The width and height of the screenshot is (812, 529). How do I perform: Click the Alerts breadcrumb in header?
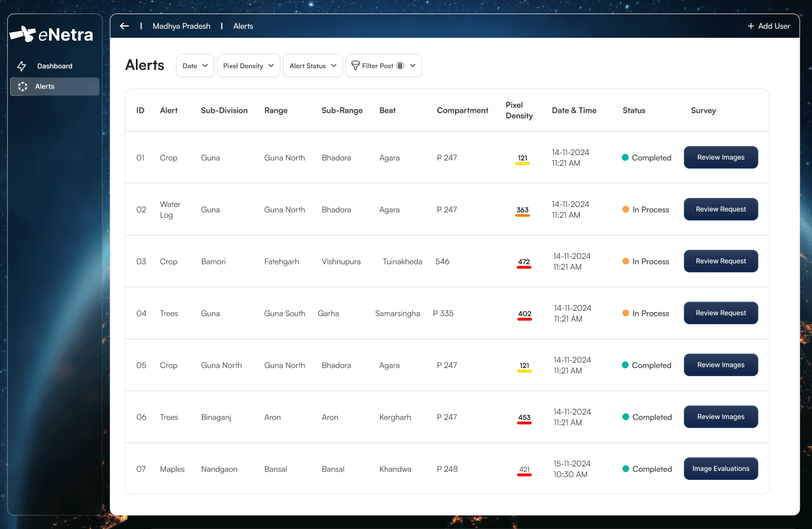(x=243, y=26)
